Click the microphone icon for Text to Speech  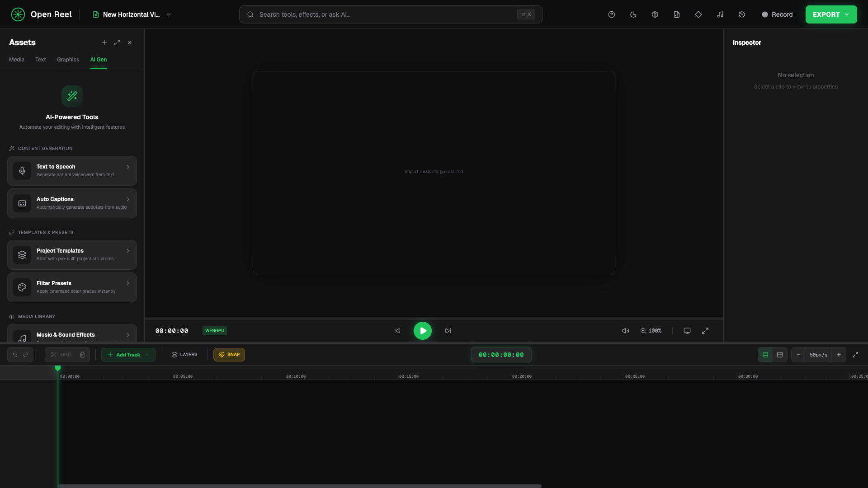(22, 171)
